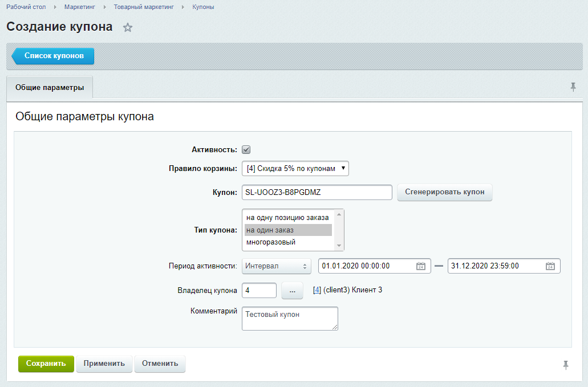Screen dimensions: 588x387
Task: Select coupon type 'многоразовый'
Action: 271,242
